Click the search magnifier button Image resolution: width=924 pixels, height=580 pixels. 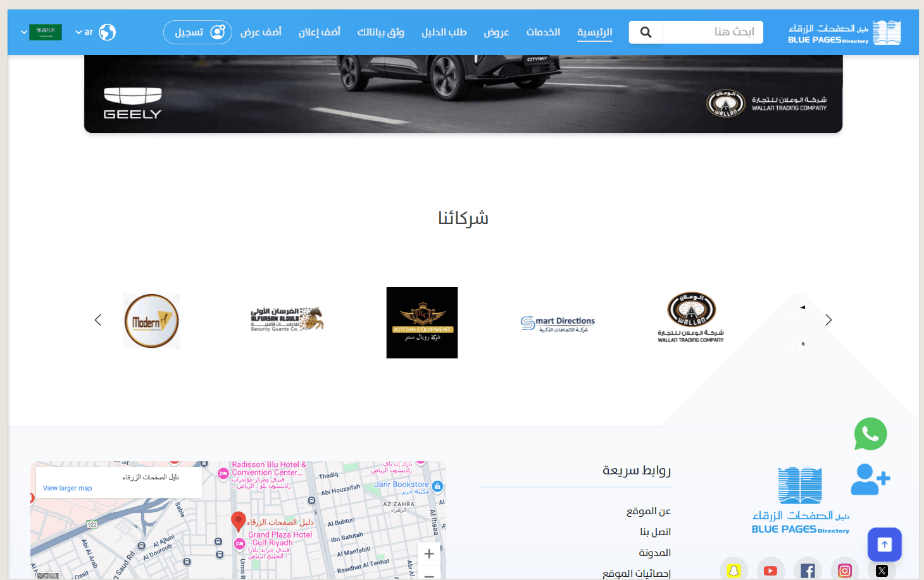pyautogui.click(x=646, y=32)
